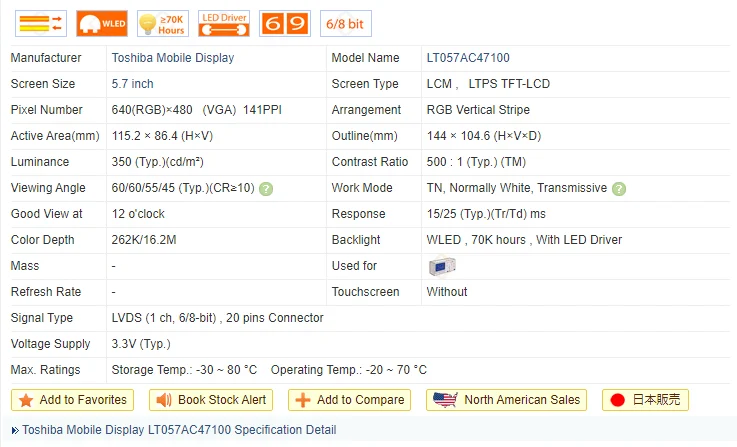Open North American Sales
Image resolution: width=737 pixels, height=447 pixels.
point(506,400)
